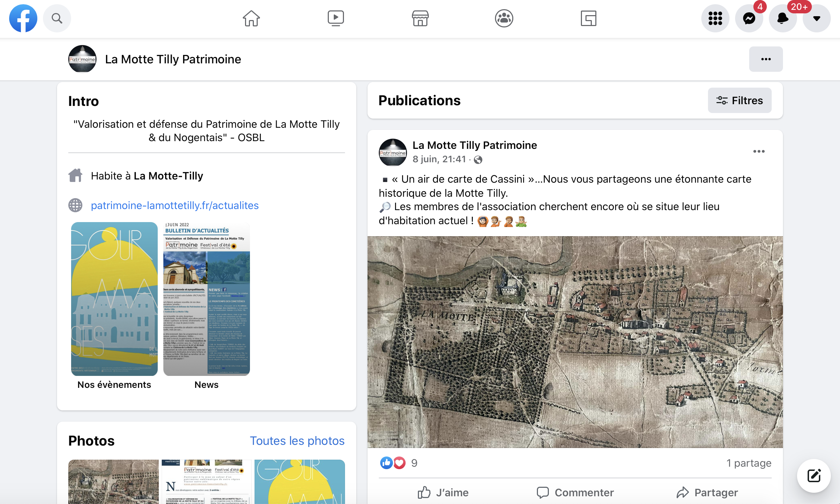This screenshot has width=840, height=504.
Task: Open patrimoine-lamottetilly.fr/actualites link
Action: tap(175, 205)
